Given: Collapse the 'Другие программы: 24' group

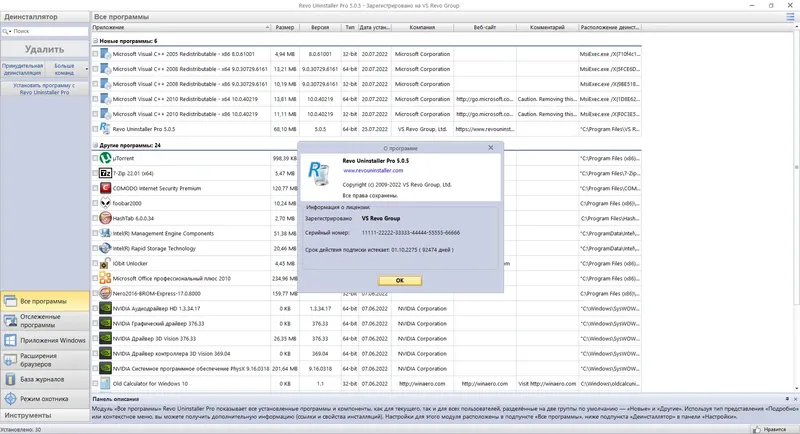Looking at the screenshot, I should pos(95,145).
